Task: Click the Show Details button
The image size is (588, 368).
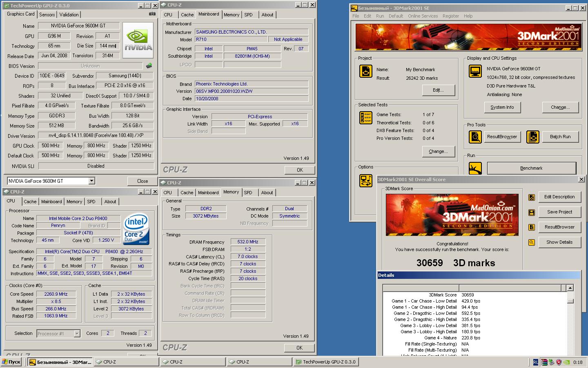Action: [x=559, y=242]
